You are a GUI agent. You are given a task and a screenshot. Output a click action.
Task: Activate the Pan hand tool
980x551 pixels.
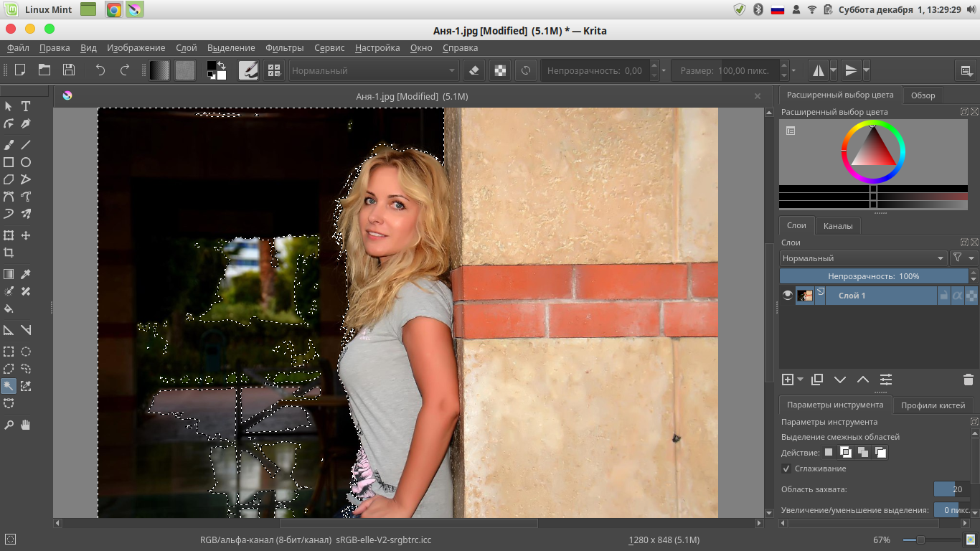26,425
